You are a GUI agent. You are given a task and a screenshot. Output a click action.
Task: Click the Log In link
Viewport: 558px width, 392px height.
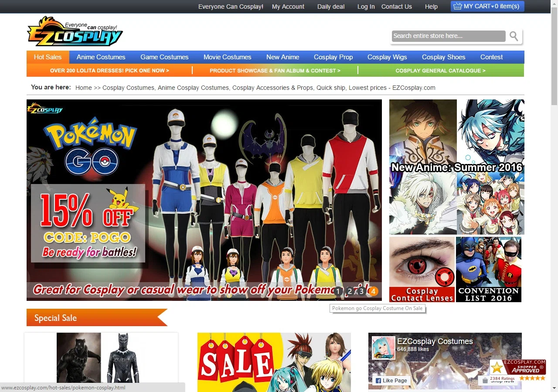(366, 7)
